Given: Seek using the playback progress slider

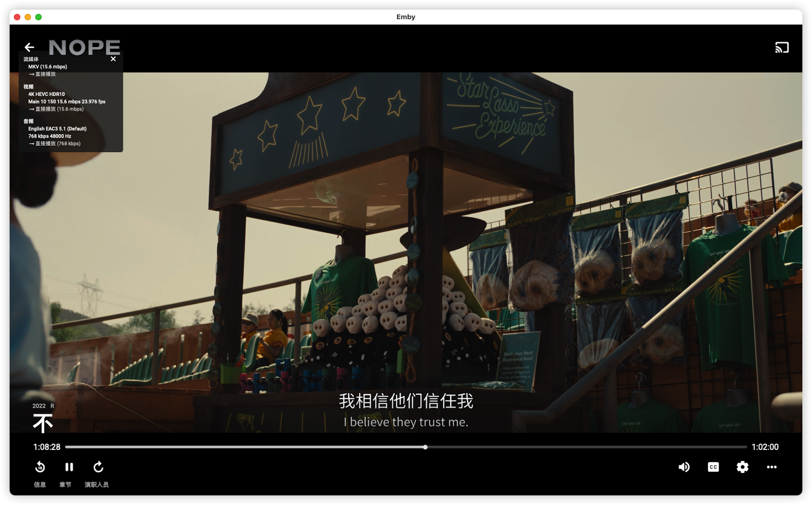Looking at the screenshot, I should coord(406,447).
